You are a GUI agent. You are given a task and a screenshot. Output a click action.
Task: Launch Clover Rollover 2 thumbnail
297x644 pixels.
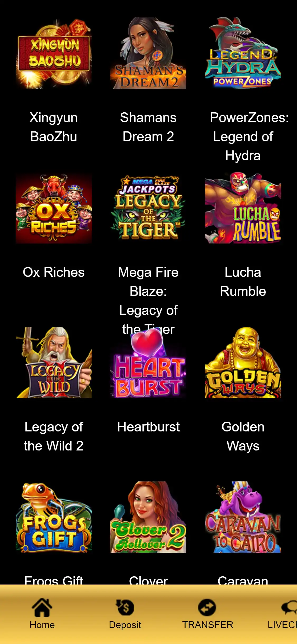click(x=148, y=517)
